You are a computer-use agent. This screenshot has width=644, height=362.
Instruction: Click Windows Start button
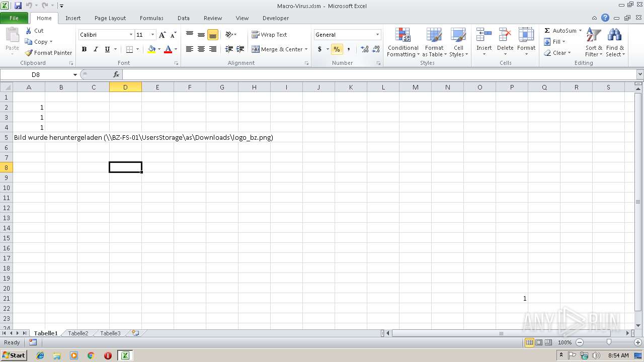coord(14,355)
